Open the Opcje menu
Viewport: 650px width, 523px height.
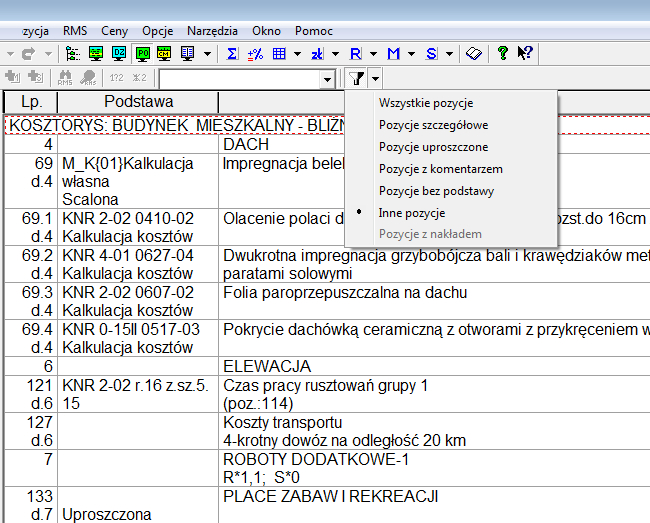pyautogui.click(x=158, y=31)
